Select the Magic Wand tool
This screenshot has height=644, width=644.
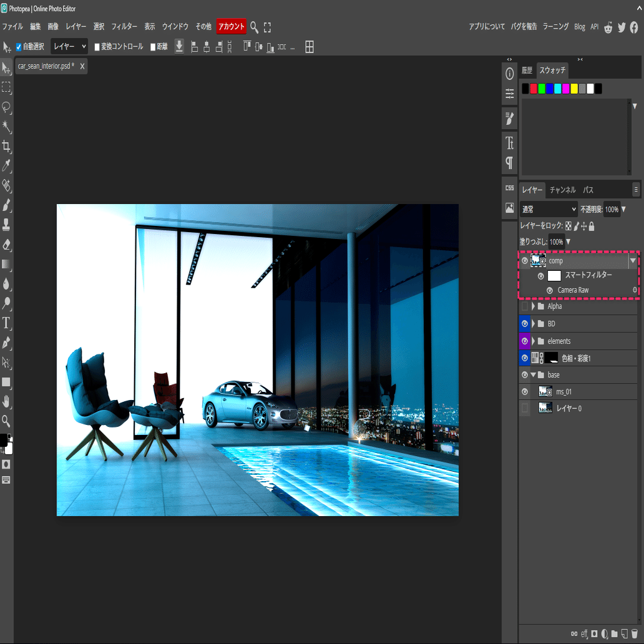pos(6,127)
